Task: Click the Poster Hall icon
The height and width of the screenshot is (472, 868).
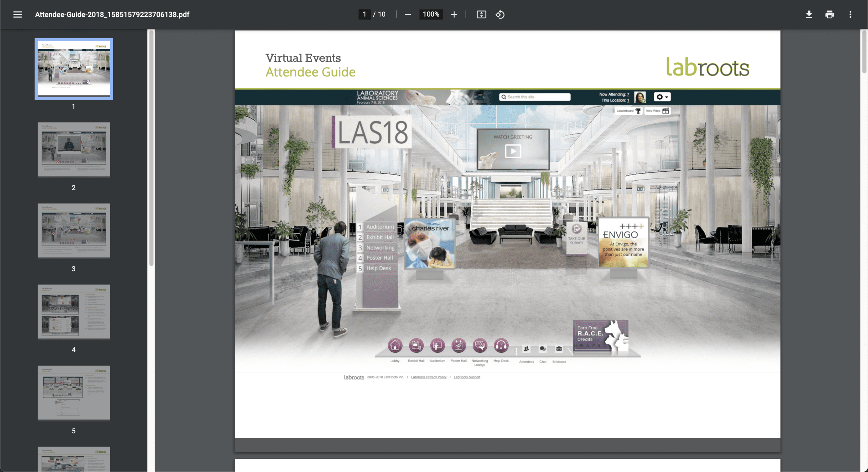Action: pos(458,346)
